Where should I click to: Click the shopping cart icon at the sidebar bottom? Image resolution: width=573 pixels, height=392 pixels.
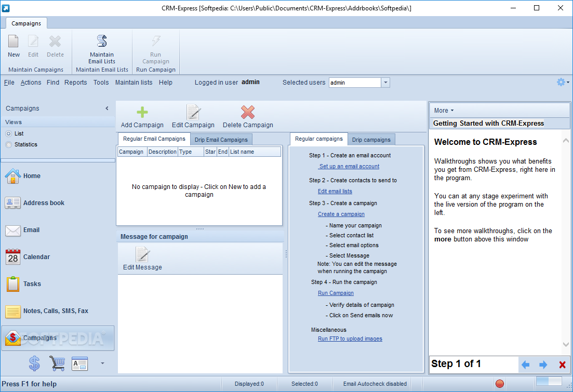[57, 363]
